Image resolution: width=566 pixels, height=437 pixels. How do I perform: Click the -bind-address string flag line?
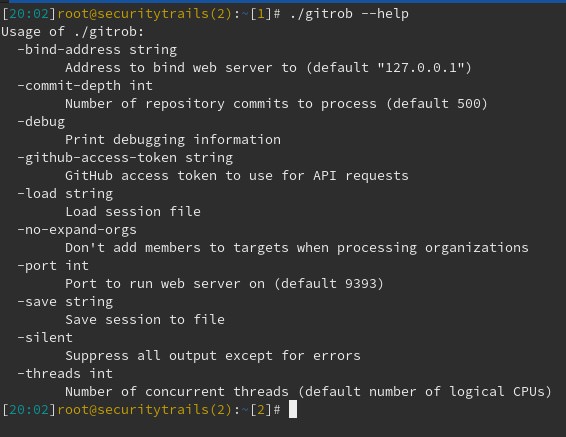pos(97,49)
